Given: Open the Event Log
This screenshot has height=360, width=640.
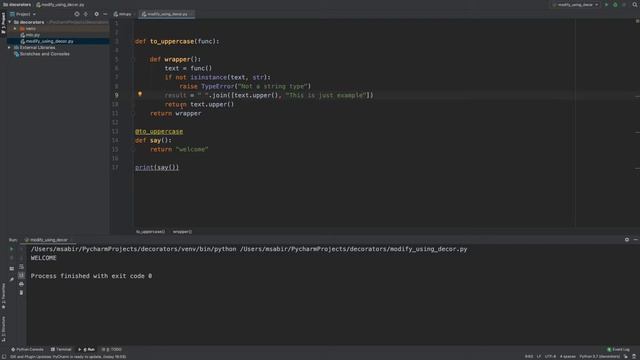Looking at the screenshot, I should 618,349.
